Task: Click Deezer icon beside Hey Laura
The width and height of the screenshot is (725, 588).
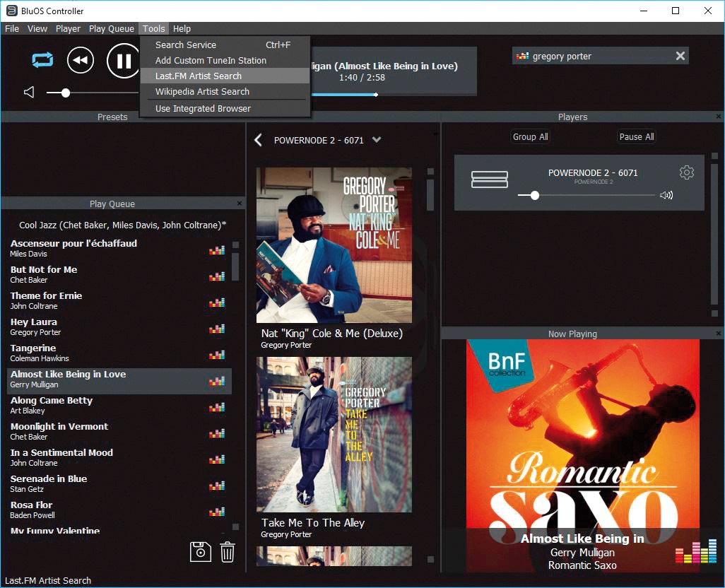Action: coord(217,329)
